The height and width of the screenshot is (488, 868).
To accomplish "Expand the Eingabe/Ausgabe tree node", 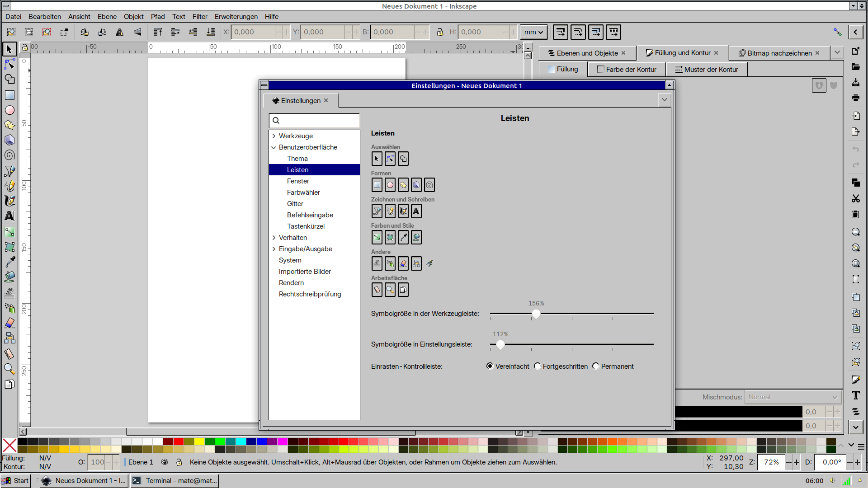I will point(274,249).
